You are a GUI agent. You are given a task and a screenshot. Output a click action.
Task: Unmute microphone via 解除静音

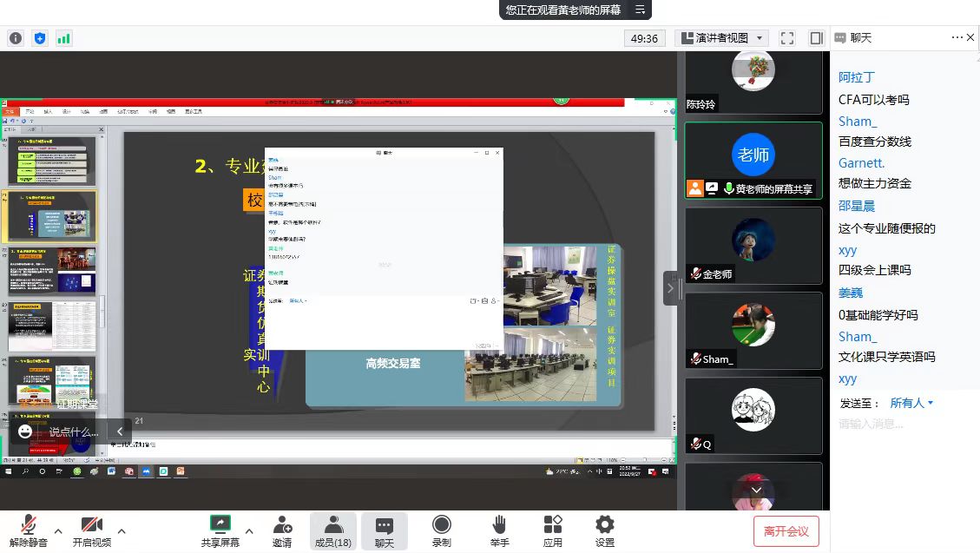pyautogui.click(x=29, y=530)
